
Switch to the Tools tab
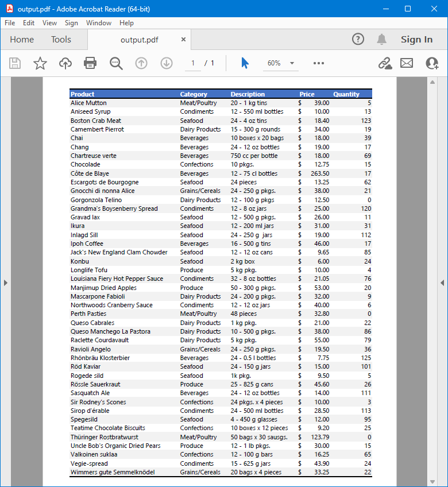click(x=61, y=40)
